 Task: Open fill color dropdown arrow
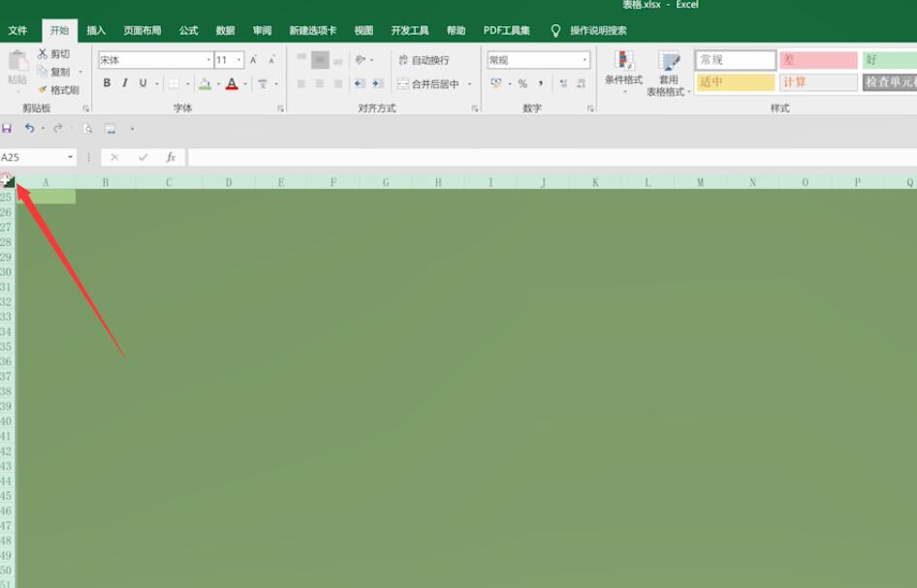point(219,83)
